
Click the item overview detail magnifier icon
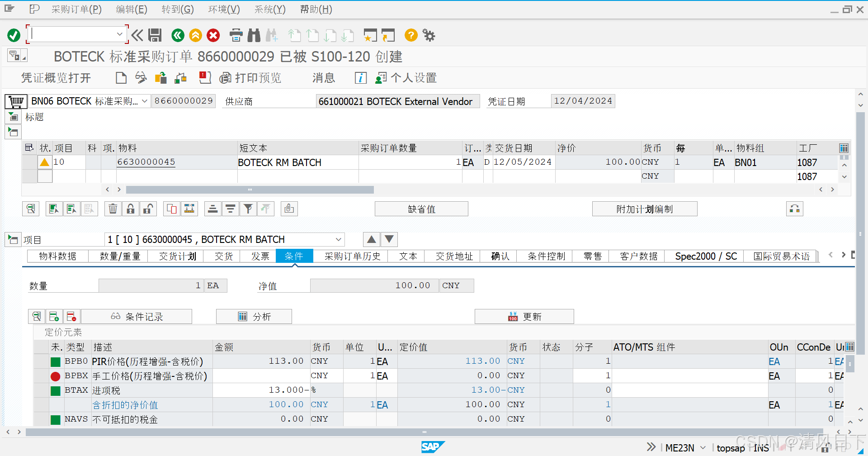coord(31,209)
